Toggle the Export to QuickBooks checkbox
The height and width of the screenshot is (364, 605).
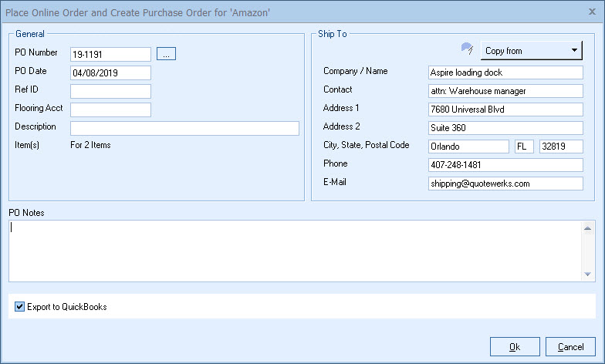click(x=20, y=307)
